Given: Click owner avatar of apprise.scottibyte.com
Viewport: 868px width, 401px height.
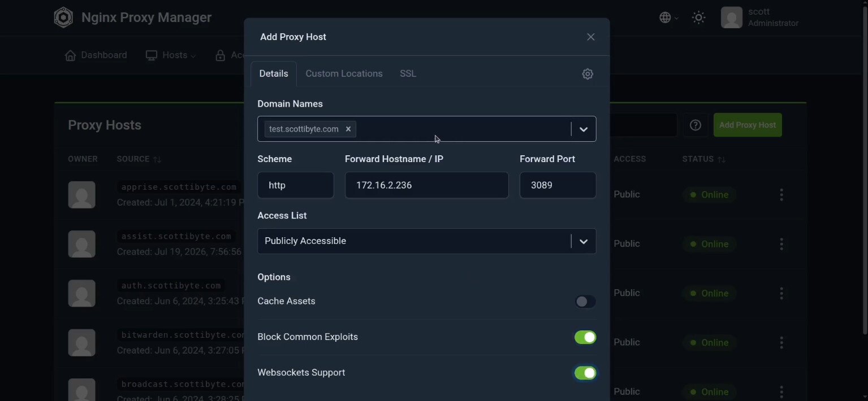Looking at the screenshot, I should [82, 195].
